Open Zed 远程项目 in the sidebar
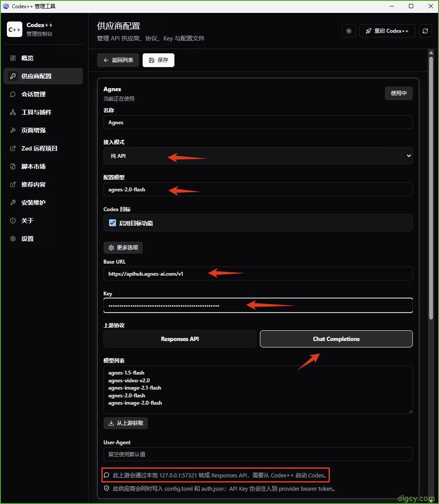Screen dimensions: 439x504 pyautogui.click(x=43, y=148)
